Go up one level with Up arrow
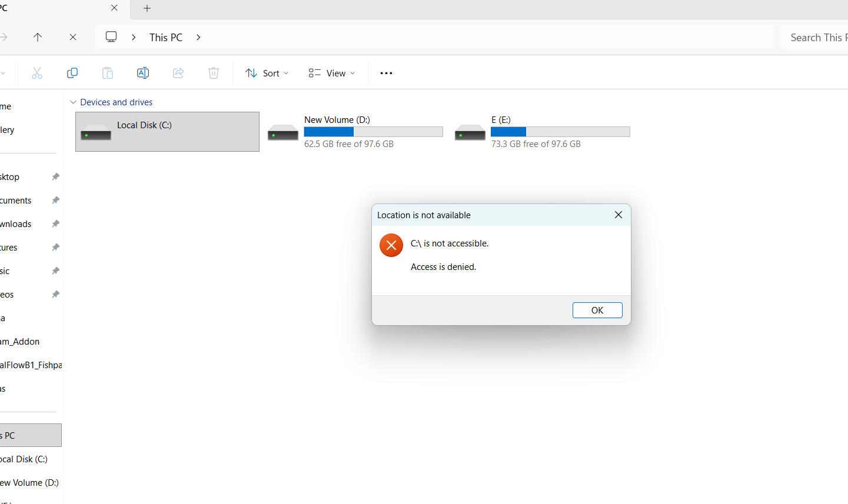Screen dimensions: 848x504 coord(38,37)
